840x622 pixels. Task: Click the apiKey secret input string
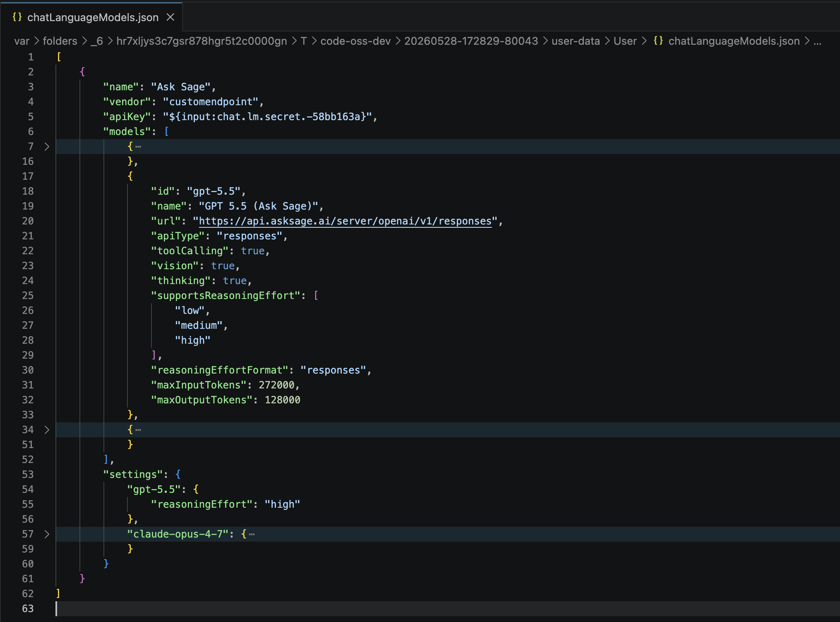[268, 117]
